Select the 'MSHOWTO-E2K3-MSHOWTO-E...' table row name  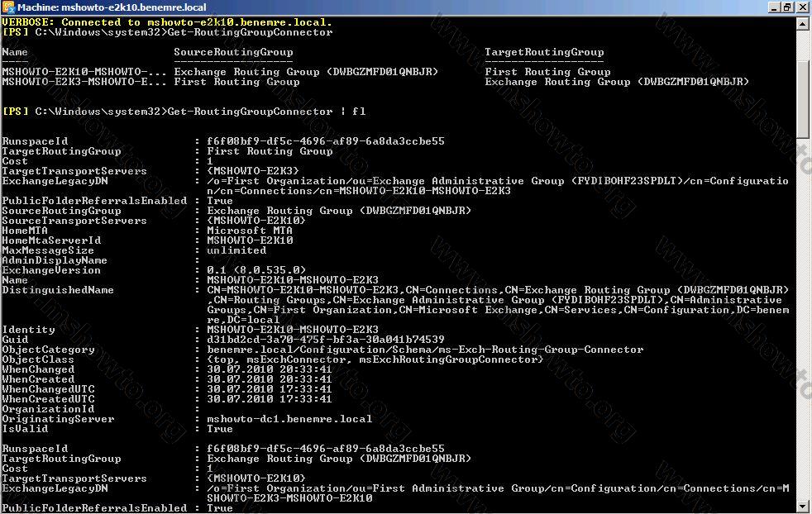(x=84, y=82)
